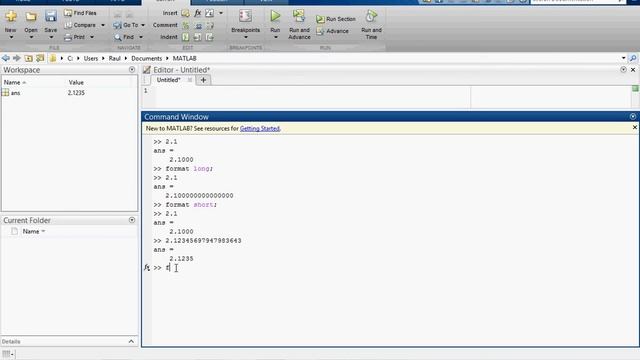Click Run and Time

(371, 24)
